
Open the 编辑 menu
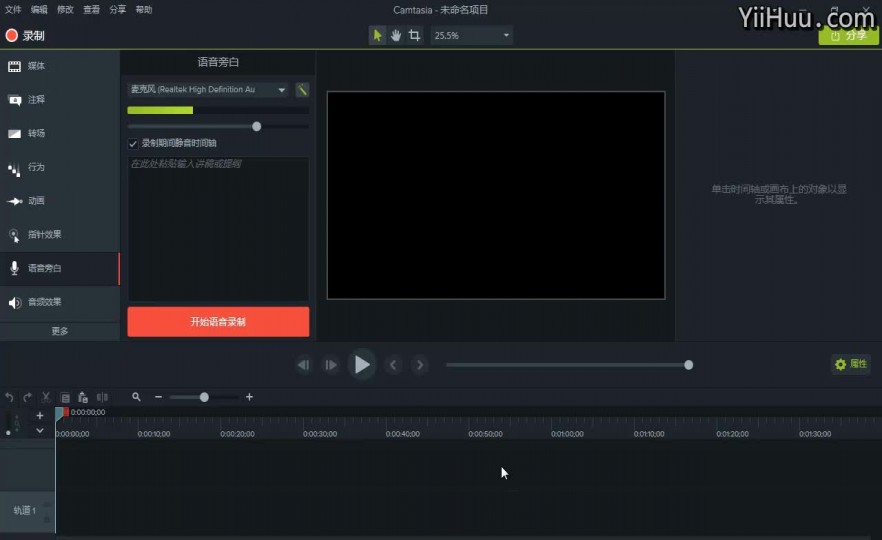point(39,10)
